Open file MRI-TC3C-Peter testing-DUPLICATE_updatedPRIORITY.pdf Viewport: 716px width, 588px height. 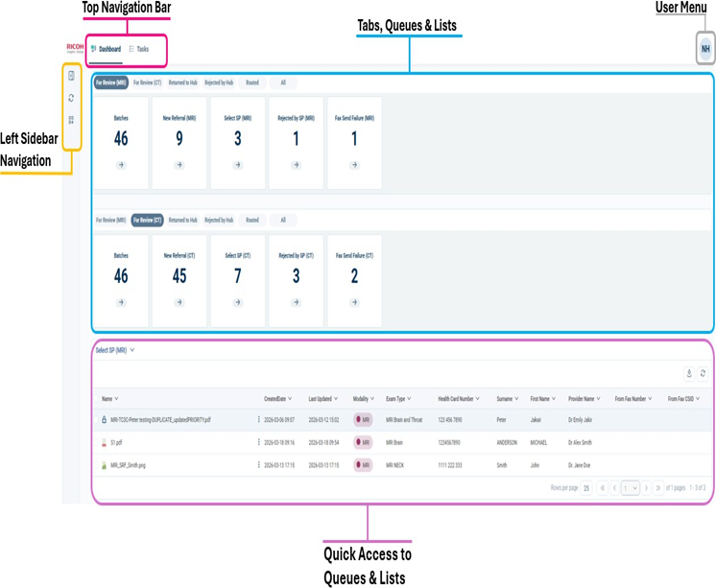160,419
